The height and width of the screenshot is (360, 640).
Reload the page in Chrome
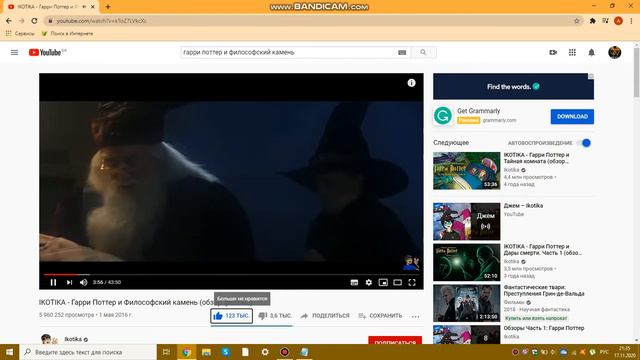(35, 21)
